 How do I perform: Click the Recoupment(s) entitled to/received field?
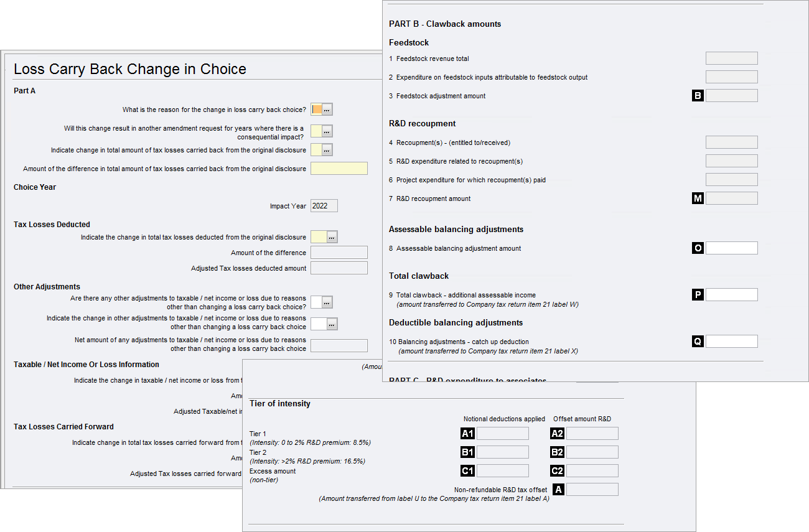click(x=732, y=142)
